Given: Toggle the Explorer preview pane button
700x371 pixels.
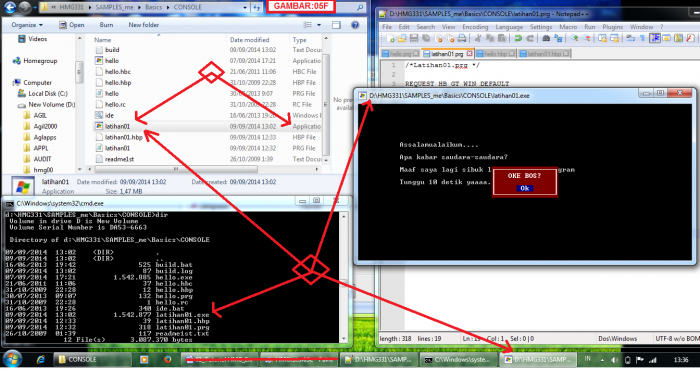Looking at the screenshot, I should pos(336,25).
